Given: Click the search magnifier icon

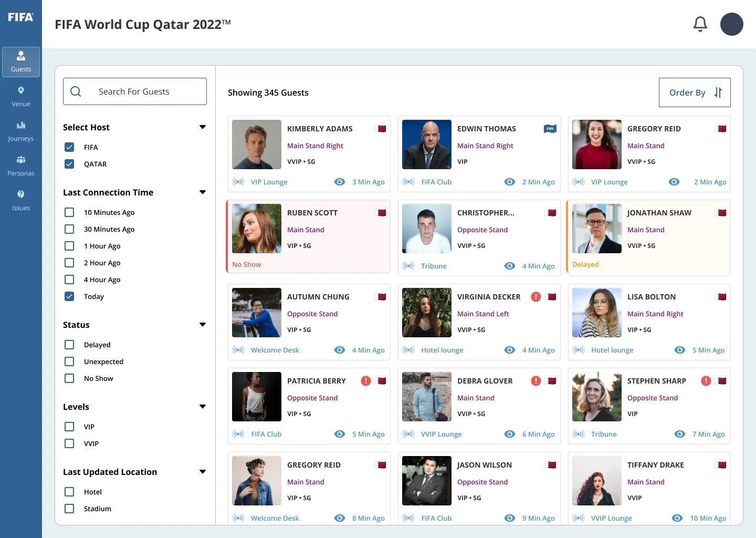Looking at the screenshot, I should click(x=76, y=91).
